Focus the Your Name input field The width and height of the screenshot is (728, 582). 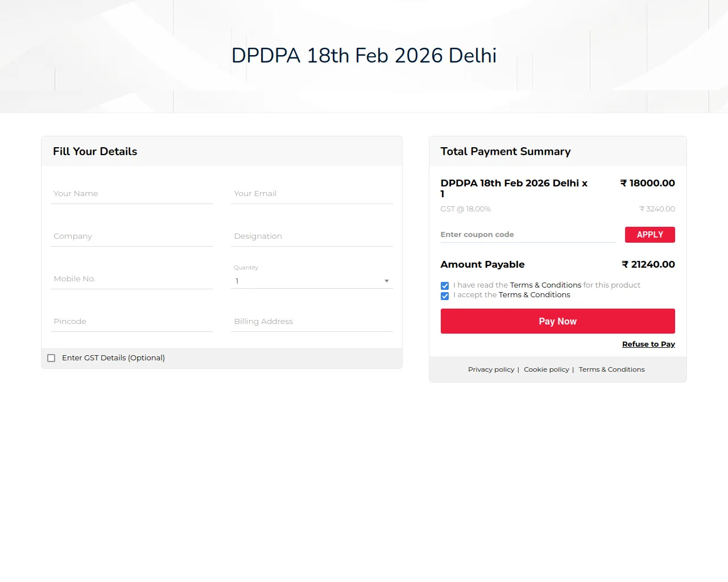tap(131, 194)
